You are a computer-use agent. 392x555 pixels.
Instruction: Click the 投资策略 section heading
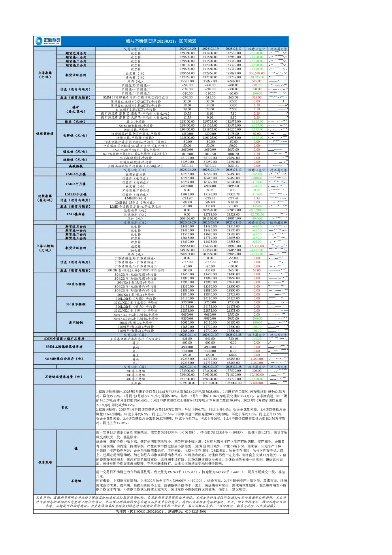45,462
